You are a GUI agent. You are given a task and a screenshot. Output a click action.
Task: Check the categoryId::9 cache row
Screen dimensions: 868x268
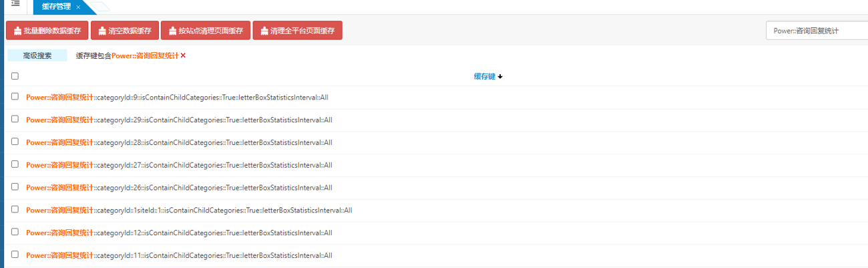[x=15, y=97]
